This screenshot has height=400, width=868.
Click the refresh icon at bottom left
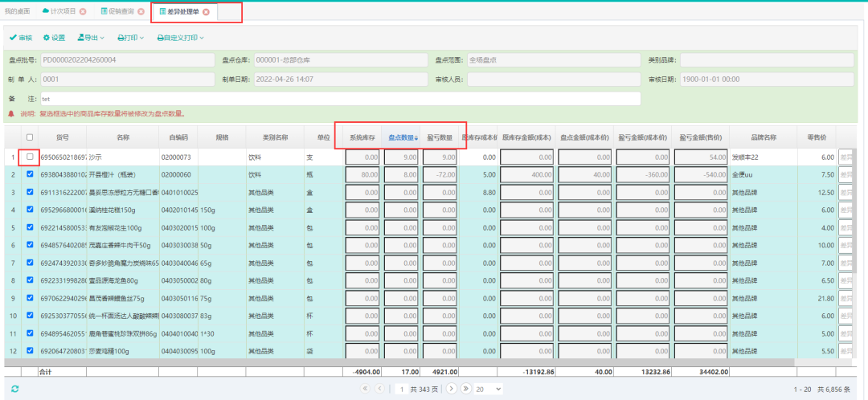[14, 389]
